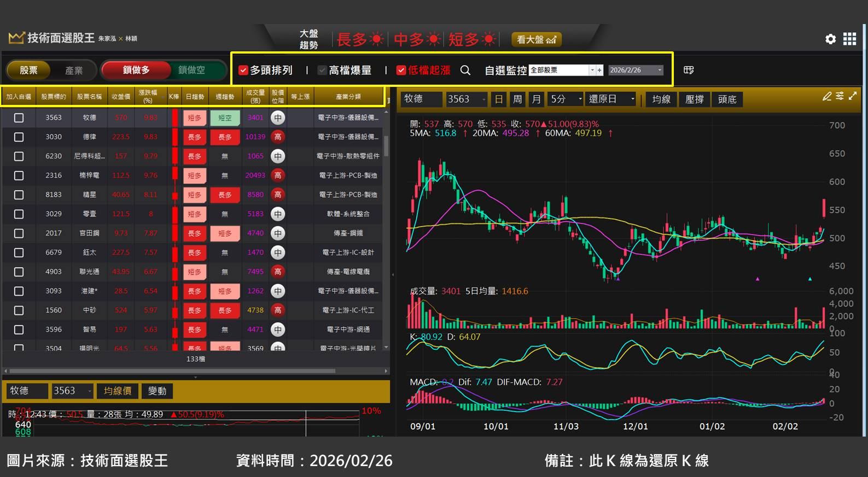868x477 pixels.
Task: Click 牧德 name field in chart toolbar
Action: click(422, 99)
